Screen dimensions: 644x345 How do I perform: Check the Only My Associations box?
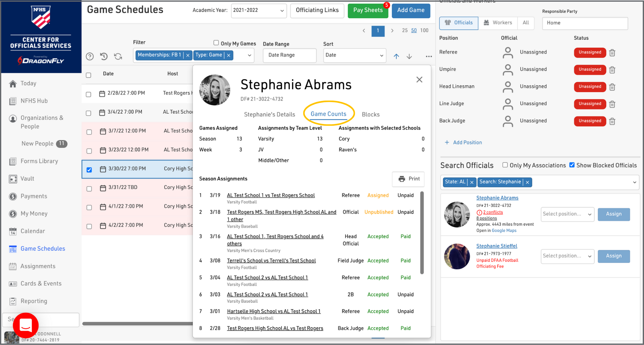(505, 165)
